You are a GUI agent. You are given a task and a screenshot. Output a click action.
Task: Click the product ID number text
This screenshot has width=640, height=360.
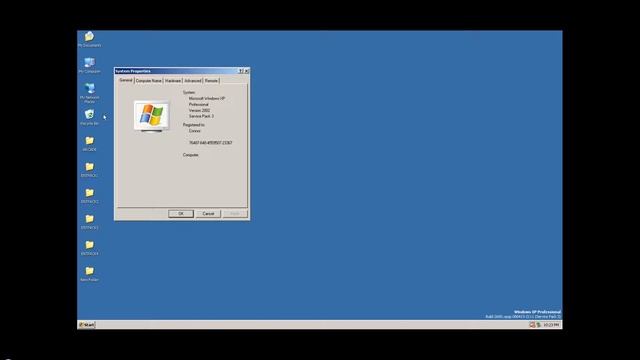coord(210,143)
